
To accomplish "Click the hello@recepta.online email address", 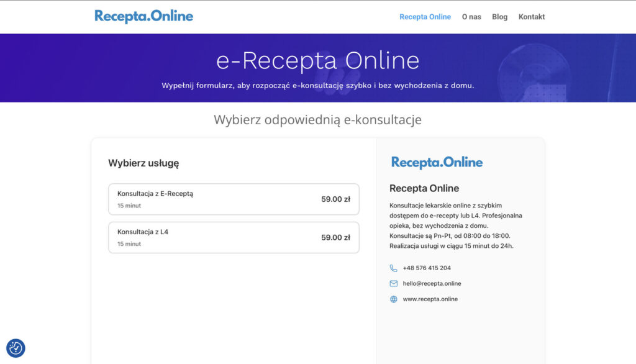I will [x=432, y=284].
